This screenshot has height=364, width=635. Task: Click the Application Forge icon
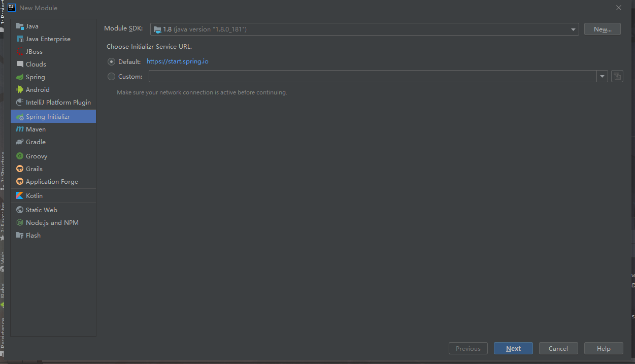[20, 181]
